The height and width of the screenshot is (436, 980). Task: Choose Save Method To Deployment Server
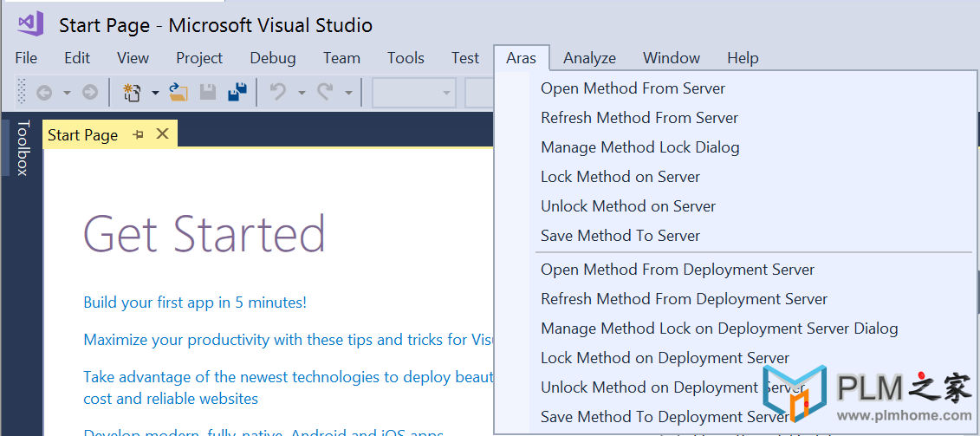(x=665, y=417)
